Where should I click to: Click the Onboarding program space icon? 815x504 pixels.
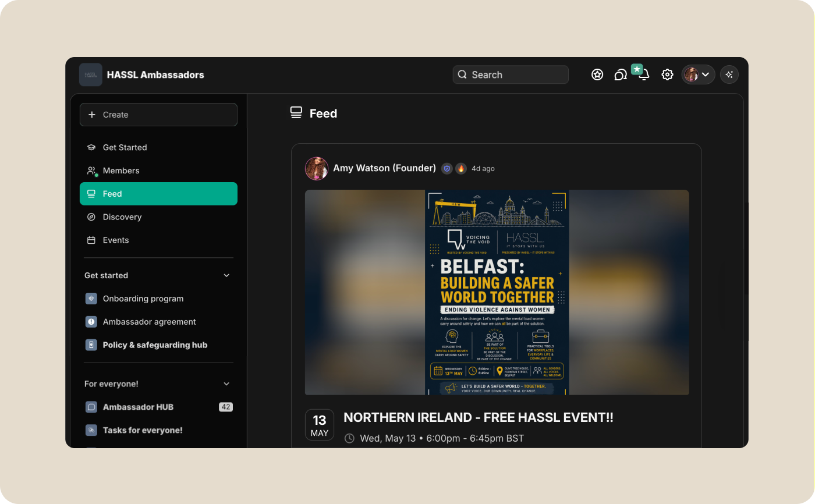pos(91,299)
